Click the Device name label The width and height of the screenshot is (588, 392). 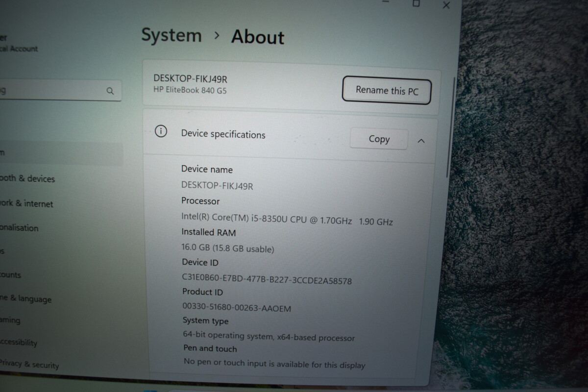coord(207,170)
